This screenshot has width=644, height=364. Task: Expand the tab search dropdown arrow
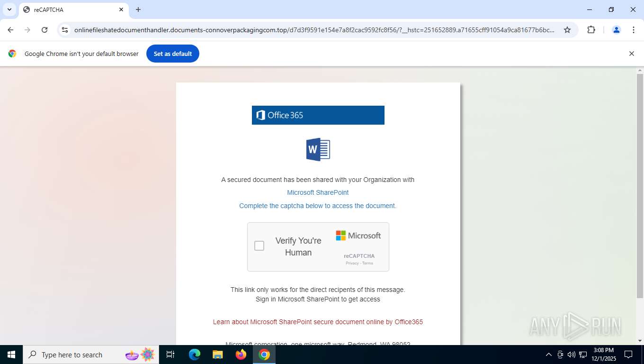pos(9,9)
